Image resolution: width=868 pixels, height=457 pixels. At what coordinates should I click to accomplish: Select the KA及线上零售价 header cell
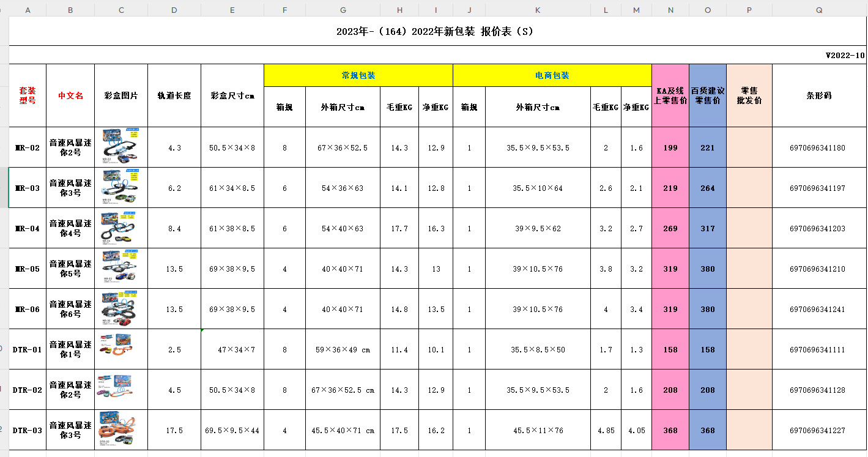(x=670, y=95)
